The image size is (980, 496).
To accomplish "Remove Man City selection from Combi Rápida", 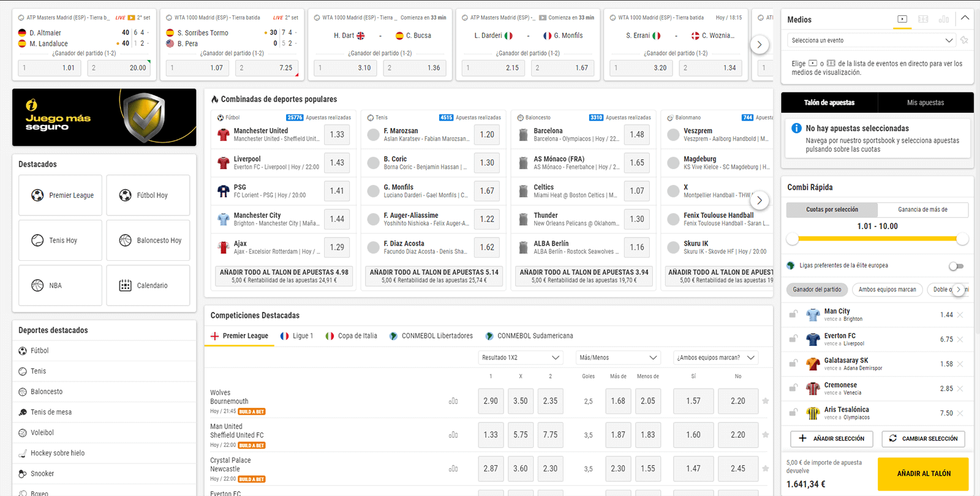I will pos(960,315).
